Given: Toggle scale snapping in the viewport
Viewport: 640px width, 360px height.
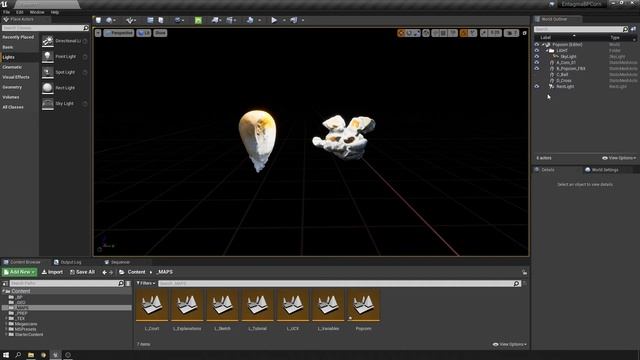Looking at the screenshot, I should coord(484,33).
